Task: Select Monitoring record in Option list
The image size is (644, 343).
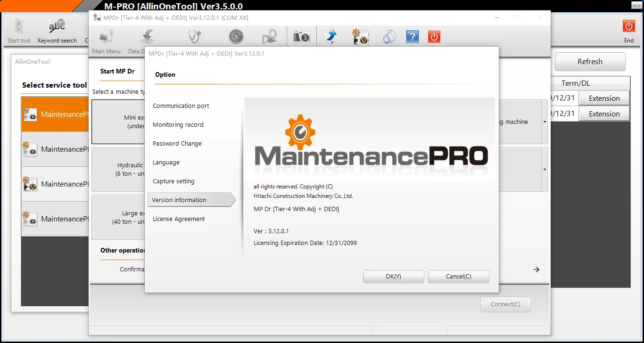Action: (178, 125)
